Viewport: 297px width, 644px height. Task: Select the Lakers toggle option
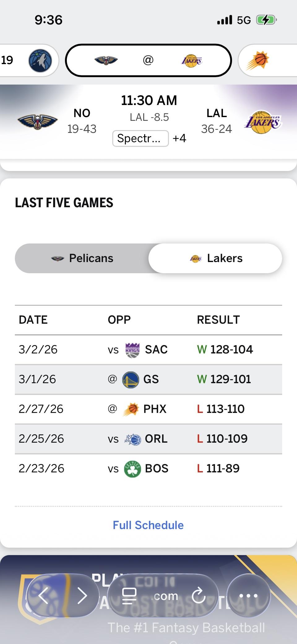[216, 258]
